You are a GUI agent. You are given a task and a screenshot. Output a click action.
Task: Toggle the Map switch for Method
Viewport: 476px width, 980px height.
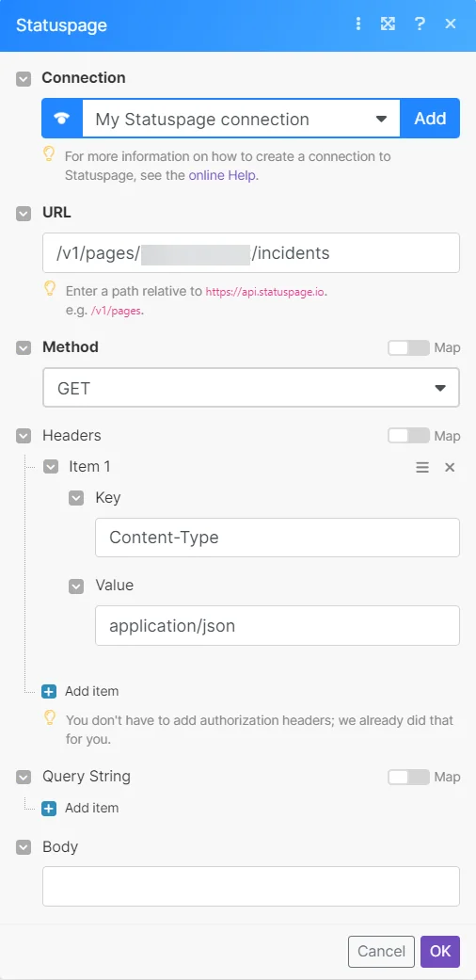tap(408, 347)
